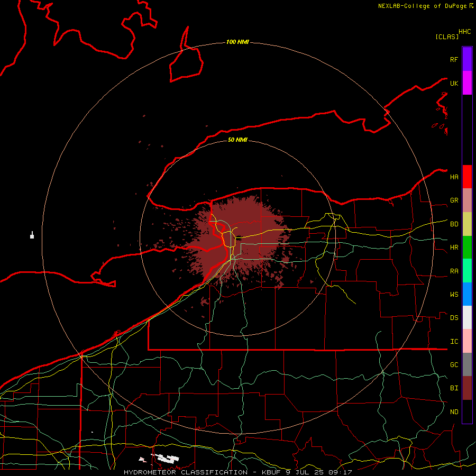Click the GC gray legend swatch
Image resolution: width=476 pixels, height=476 pixels.
click(467, 364)
